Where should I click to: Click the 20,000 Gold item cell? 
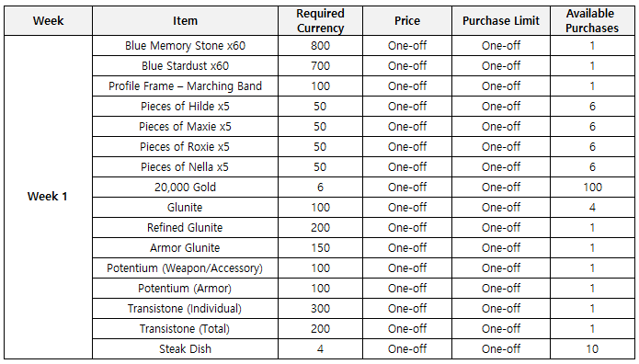pyautogui.click(x=185, y=188)
